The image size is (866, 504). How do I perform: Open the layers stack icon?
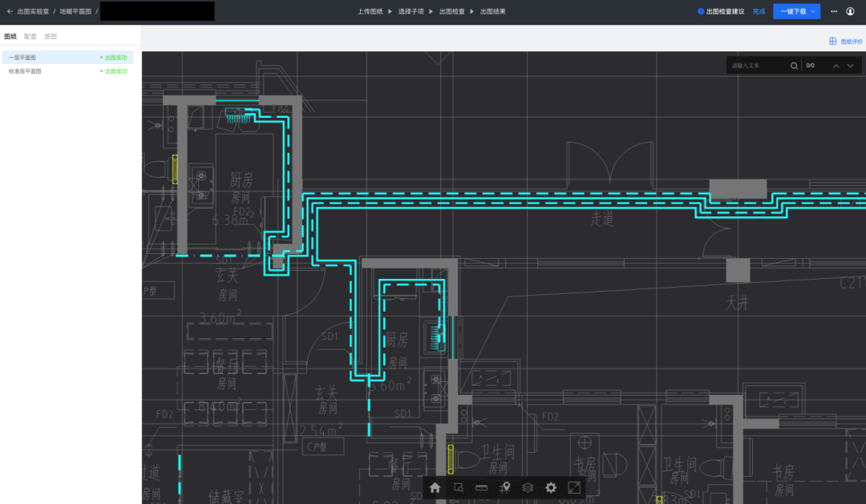click(x=528, y=487)
